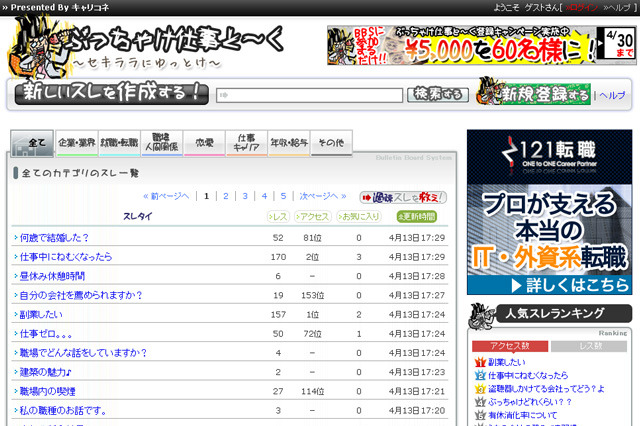Click 次ページへ next page link
This screenshot has width=640, height=426.
pyautogui.click(x=323, y=196)
